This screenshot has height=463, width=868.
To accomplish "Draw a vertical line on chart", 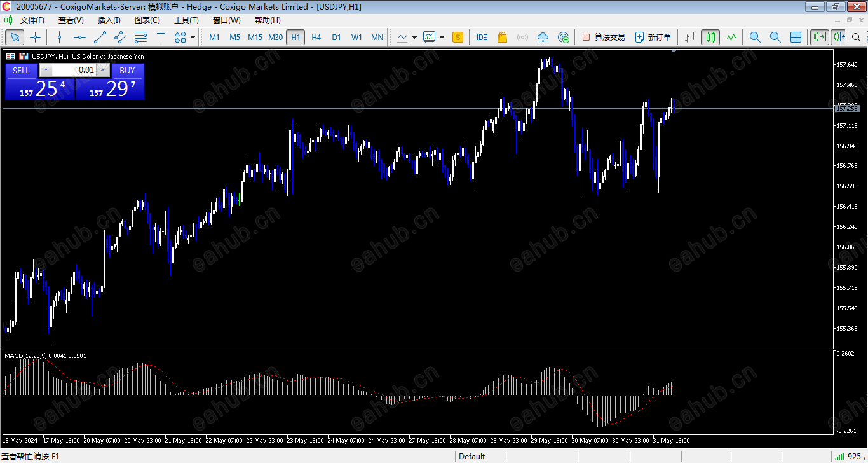I will pyautogui.click(x=60, y=37).
